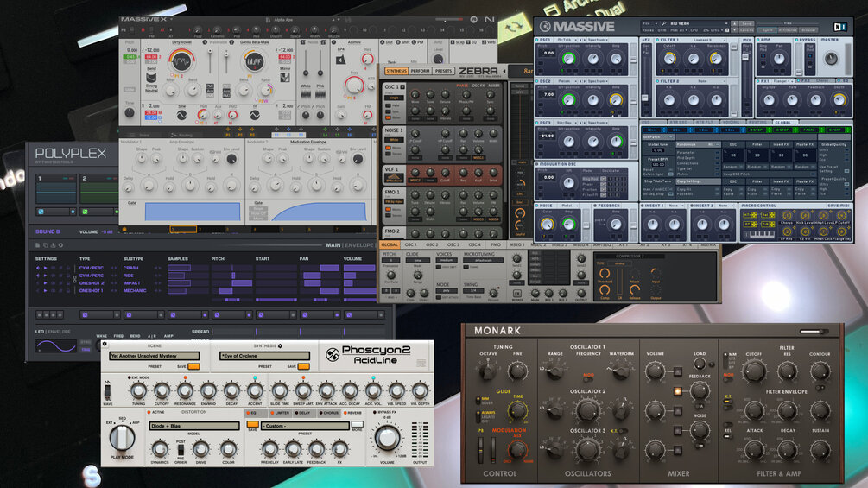Select the REVERB effect tab in Phoscyon
The image size is (868, 488).
(x=352, y=413)
